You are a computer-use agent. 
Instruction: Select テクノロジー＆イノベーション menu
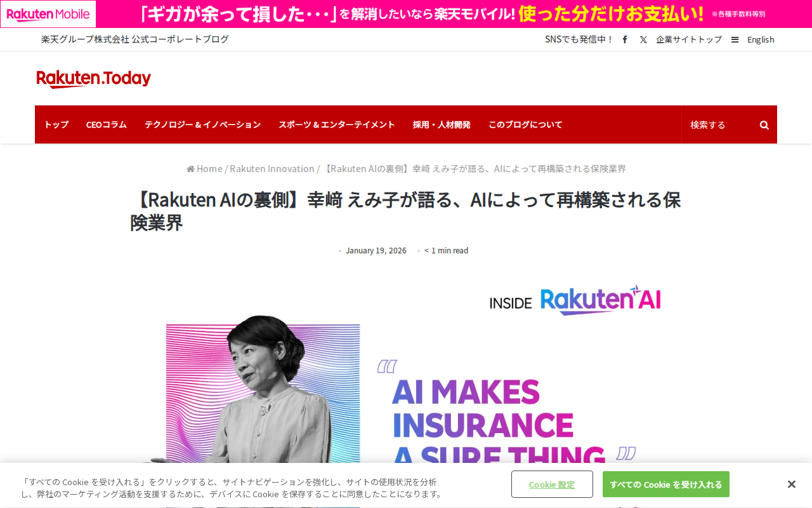[x=202, y=124]
